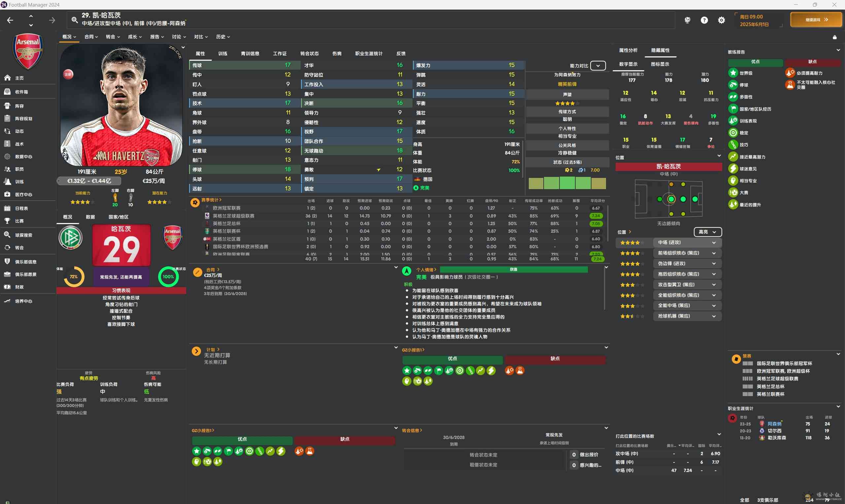The width and height of the screenshot is (845, 504).
Task: Open the 转会信息 link
Action: pyautogui.click(x=412, y=430)
